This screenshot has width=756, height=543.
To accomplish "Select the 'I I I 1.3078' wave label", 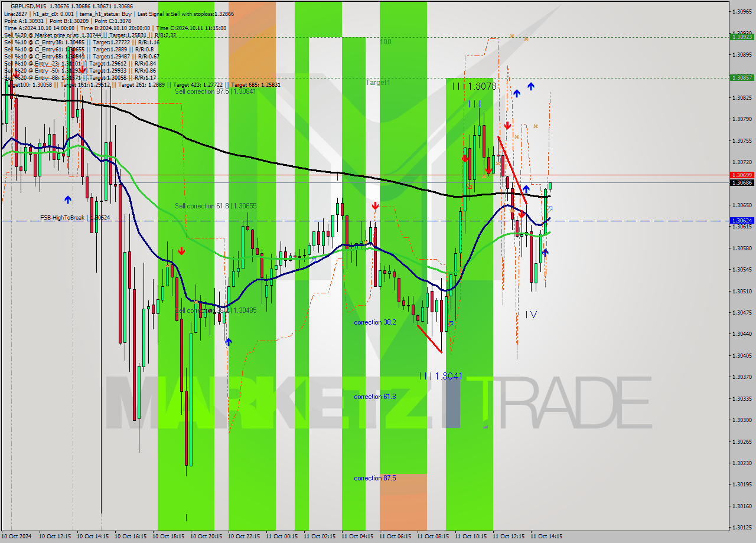I will click(474, 86).
